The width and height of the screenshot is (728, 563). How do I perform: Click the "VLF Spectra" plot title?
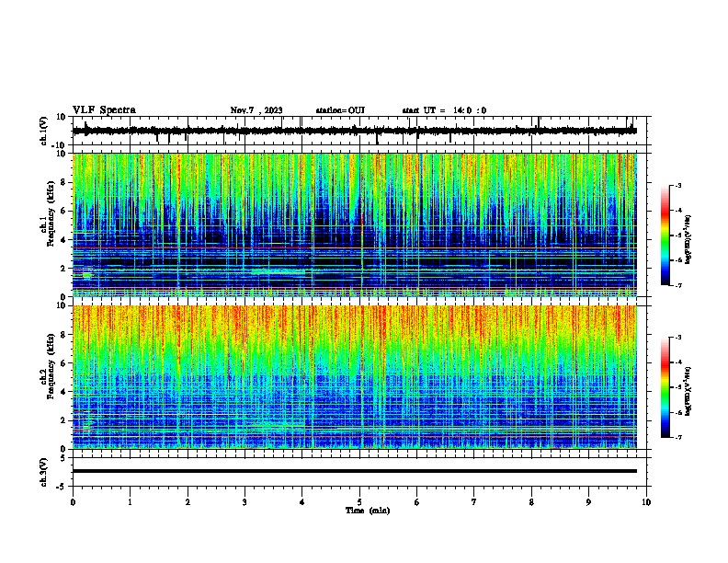(104, 110)
